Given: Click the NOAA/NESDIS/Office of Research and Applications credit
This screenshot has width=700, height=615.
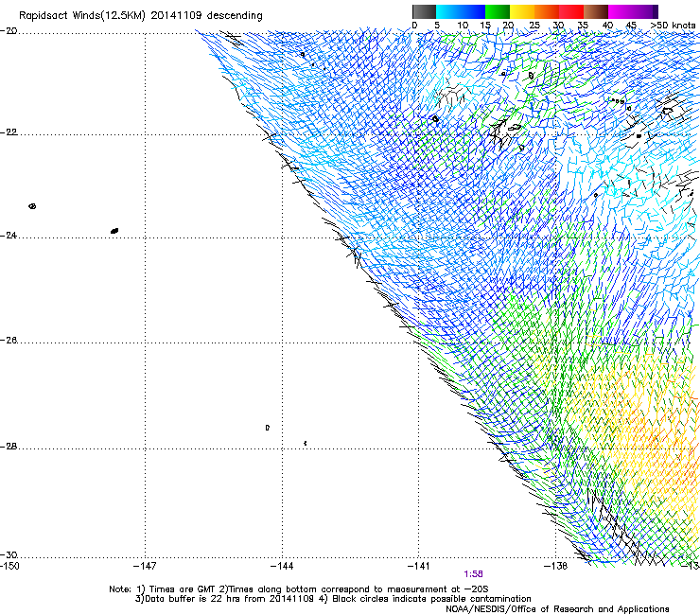Looking at the screenshot, I should click(x=557, y=609).
